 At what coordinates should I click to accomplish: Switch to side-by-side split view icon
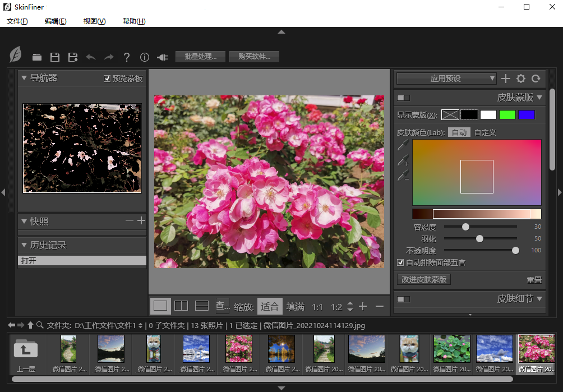coord(181,306)
